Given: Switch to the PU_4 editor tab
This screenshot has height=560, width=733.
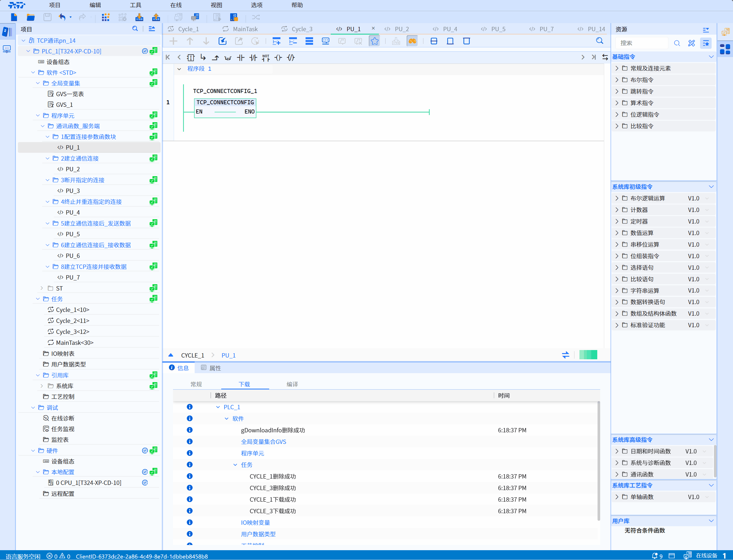Looking at the screenshot, I should coord(450,29).
